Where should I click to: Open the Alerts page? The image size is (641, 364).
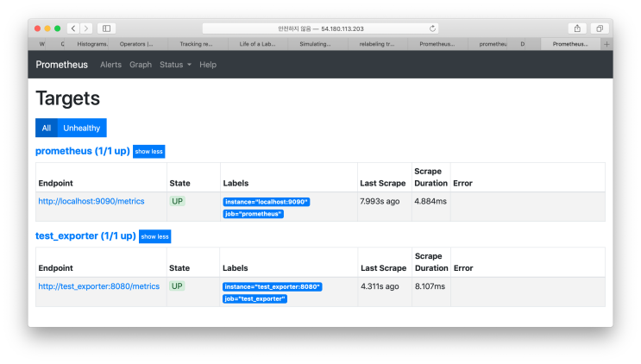[x=110, y=65]
